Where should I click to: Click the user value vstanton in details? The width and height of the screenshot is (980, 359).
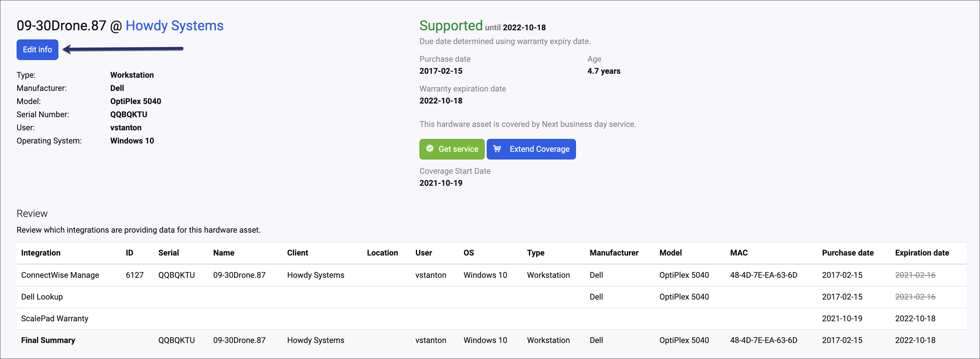click(126, 128)
